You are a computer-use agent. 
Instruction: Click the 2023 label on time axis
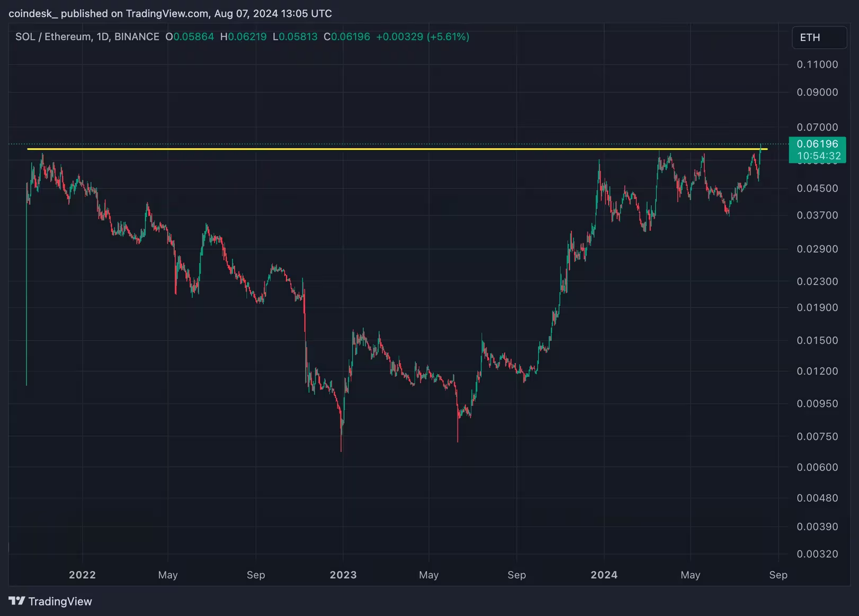point(343,575)
